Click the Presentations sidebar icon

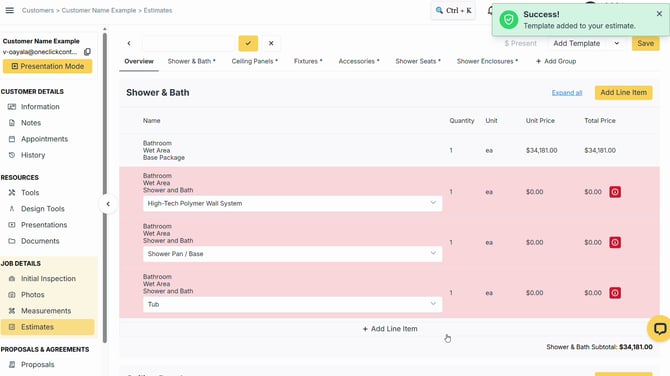tap(12, 225)
